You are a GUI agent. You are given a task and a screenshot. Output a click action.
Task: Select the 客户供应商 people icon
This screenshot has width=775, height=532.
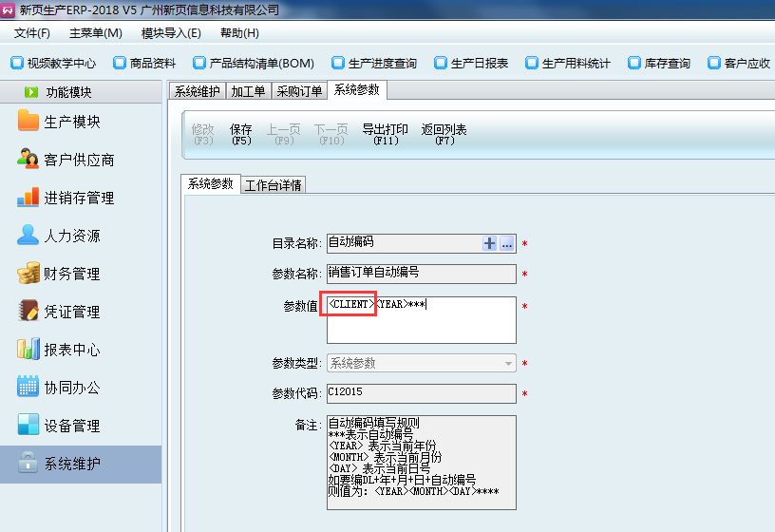28,160
